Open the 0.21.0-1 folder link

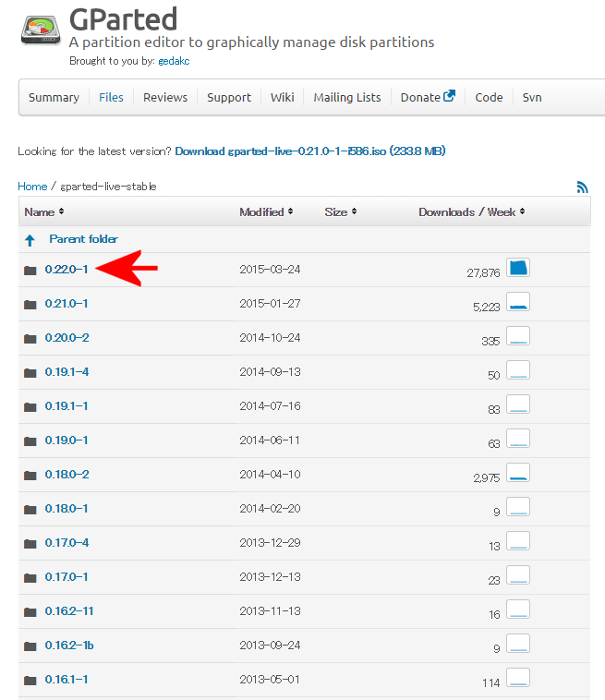click(x=67, y=304)
